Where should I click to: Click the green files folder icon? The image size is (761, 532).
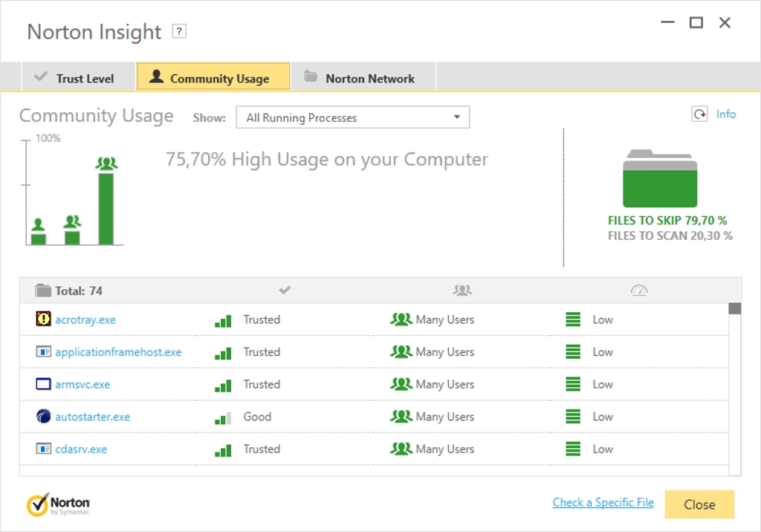click(x=660, y=179)
